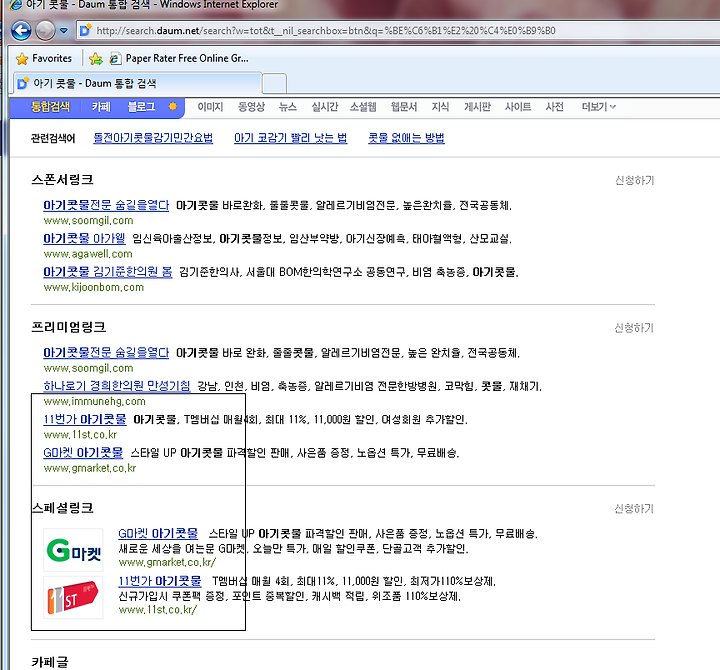Click related search 아기 코감기 빨리 낫는 법

290,138
